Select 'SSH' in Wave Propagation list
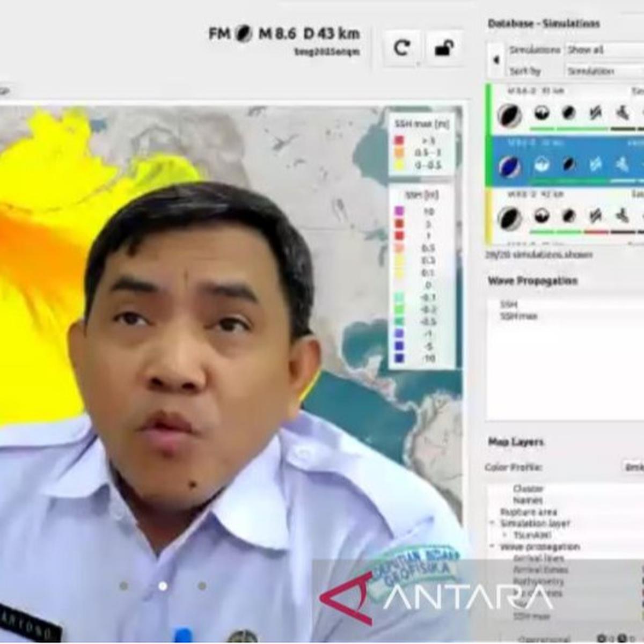644x644 pixels. tap(509, 305)
